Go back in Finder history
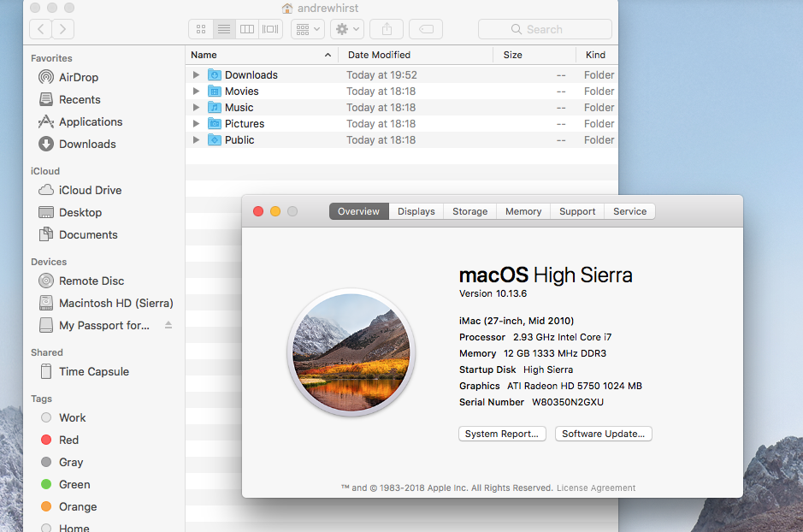The height and width of the screenshot is (532, 803). (41, 29)
